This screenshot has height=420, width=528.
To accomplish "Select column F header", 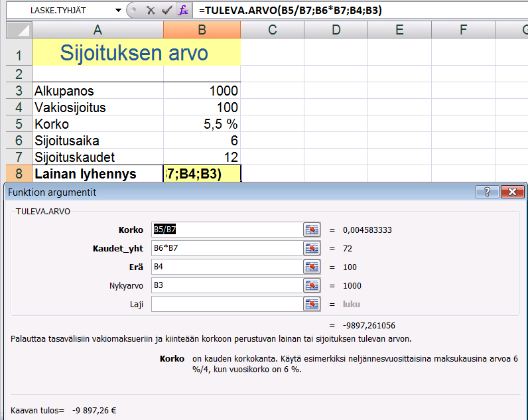I will click(464, 30).
